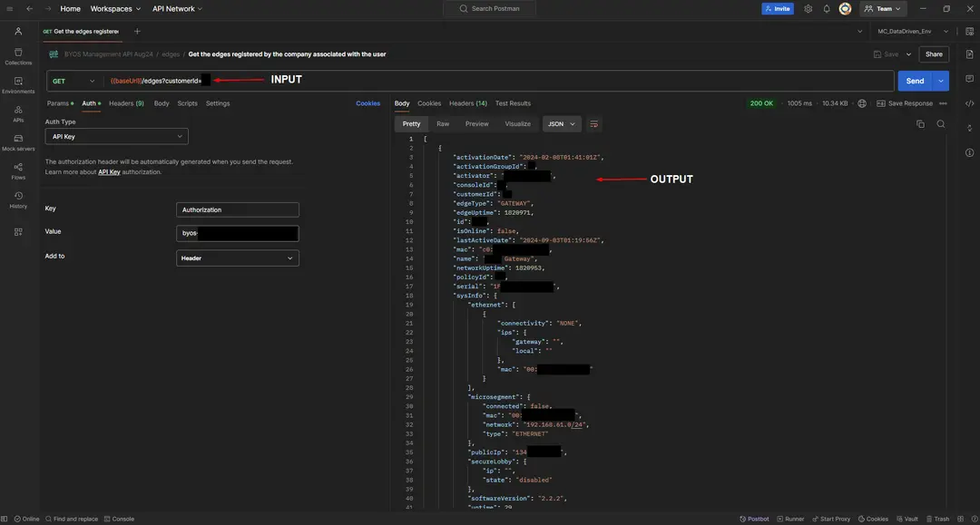980x525 pixels.
Task: Toggle the two-pane view icon in status bar
Action: 961,519
